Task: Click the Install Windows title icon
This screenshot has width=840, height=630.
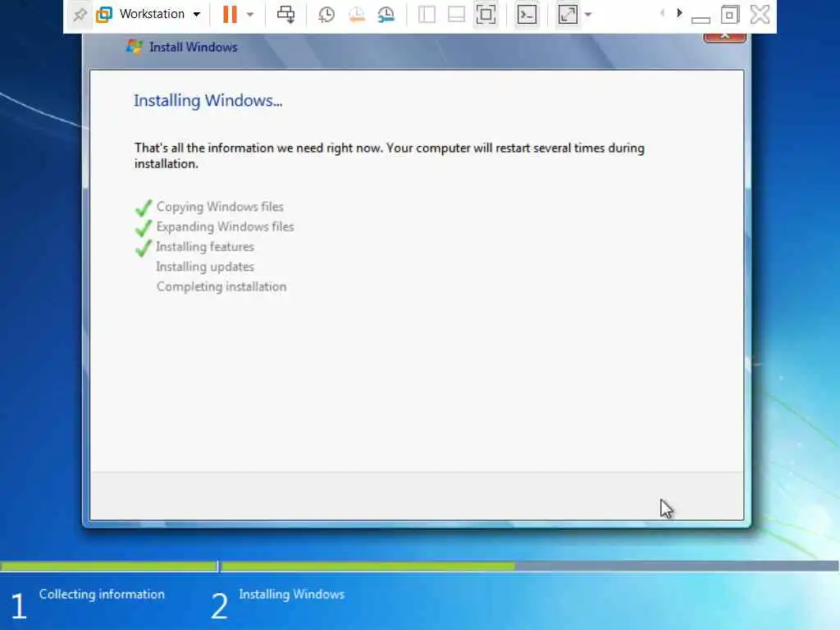Action: coord(134,47)
